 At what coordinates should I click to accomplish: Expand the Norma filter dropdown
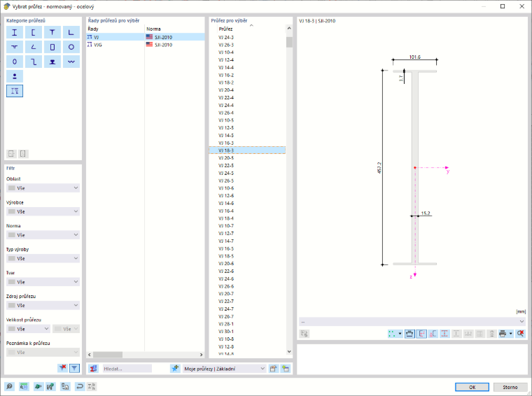(x=43, y=234)
